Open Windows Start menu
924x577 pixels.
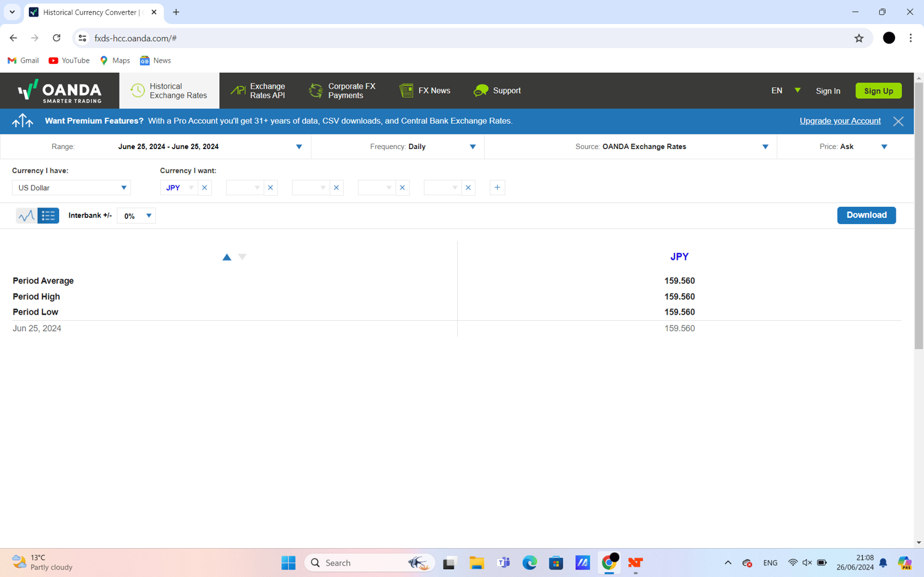(x=288, y=563)
